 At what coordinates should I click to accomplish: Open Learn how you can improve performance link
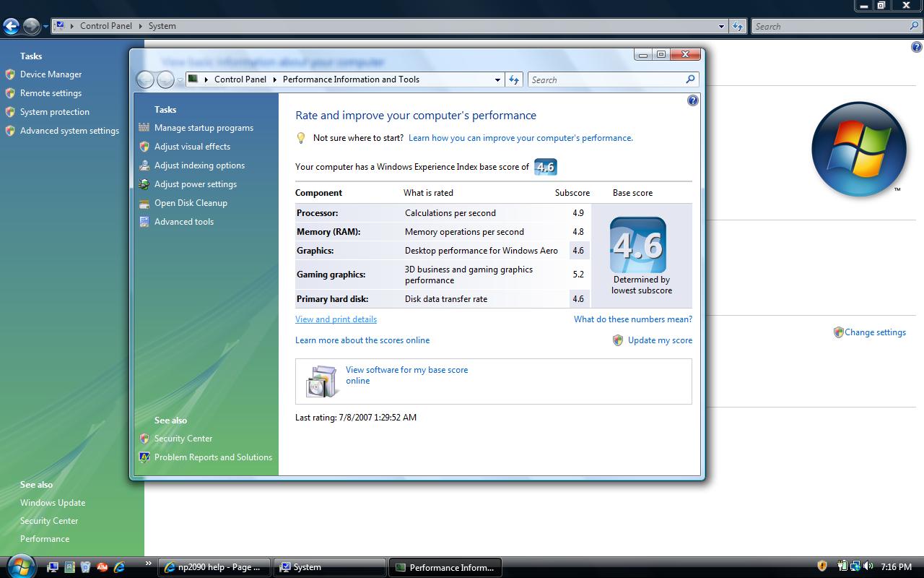(520, 138)
